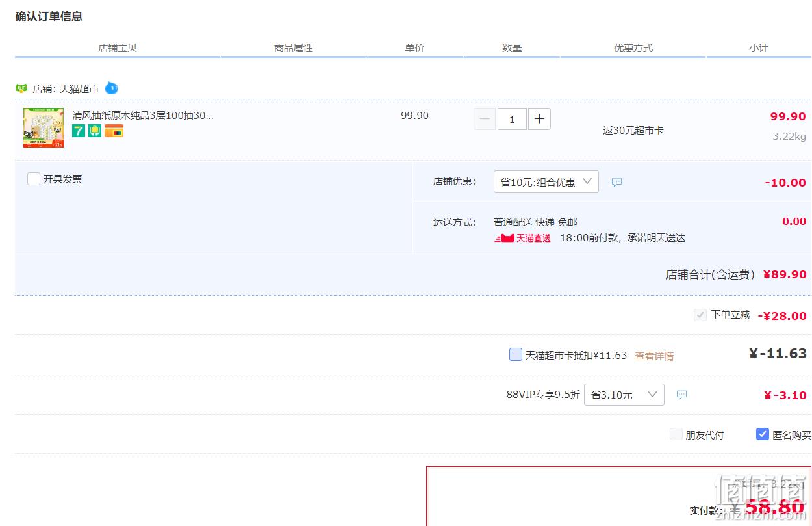The image size is (812, 526).
Task: Decrease quantity with the minus button
Action: pyautogui.click(x=485, y=119)
